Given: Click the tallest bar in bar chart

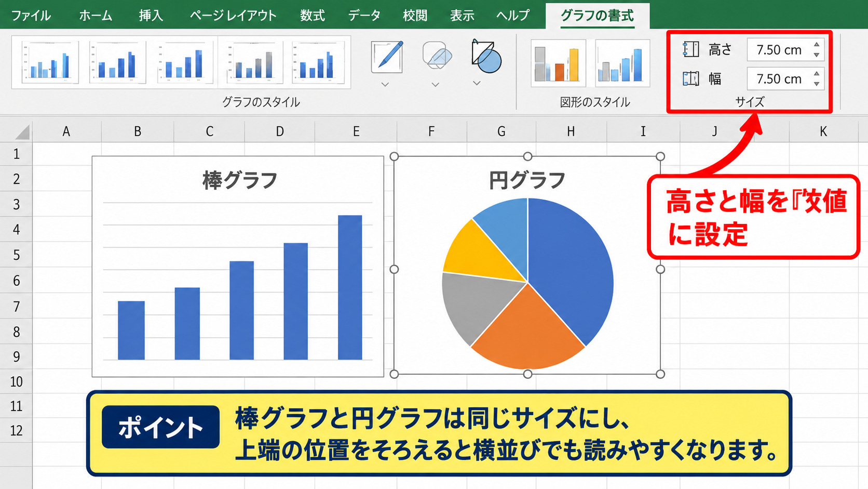Looking at the screenshot, I should tap(350, 287).
